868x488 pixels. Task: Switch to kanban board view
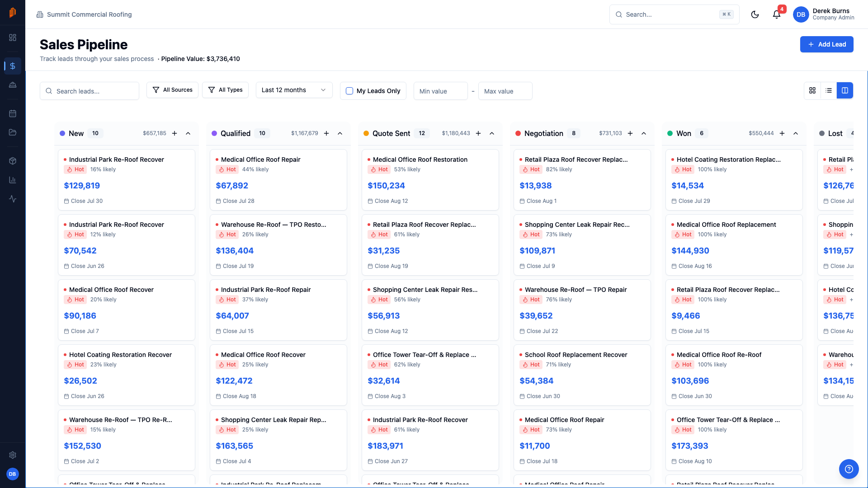click(x=845, y=90)
